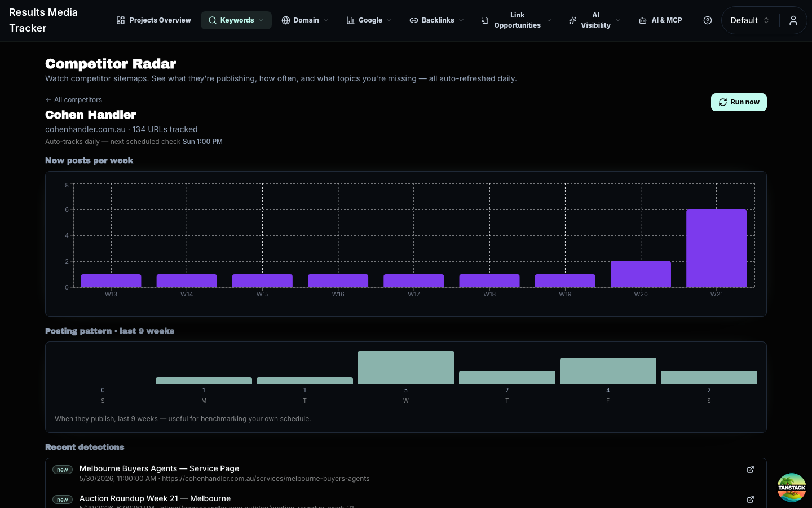The image size is (812, 508).
Task: Click the Link Opportunities document icon
Action: [x=485, y=20]
